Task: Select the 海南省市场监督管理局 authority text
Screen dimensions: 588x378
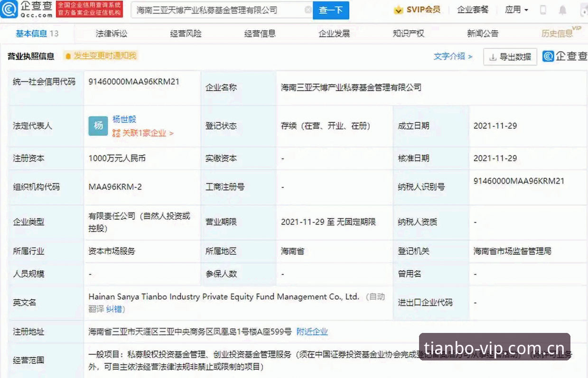Action: coord(513,251)
